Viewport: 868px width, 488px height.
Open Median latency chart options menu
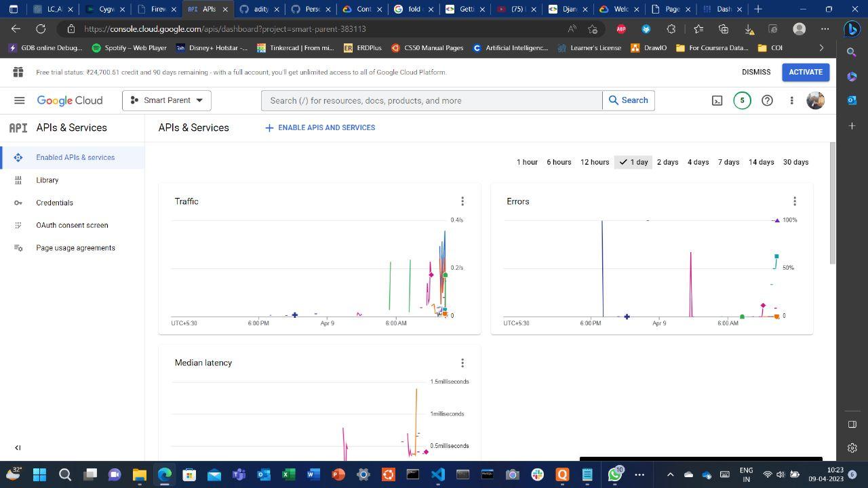pyautogui.click(x=462, y=363)
